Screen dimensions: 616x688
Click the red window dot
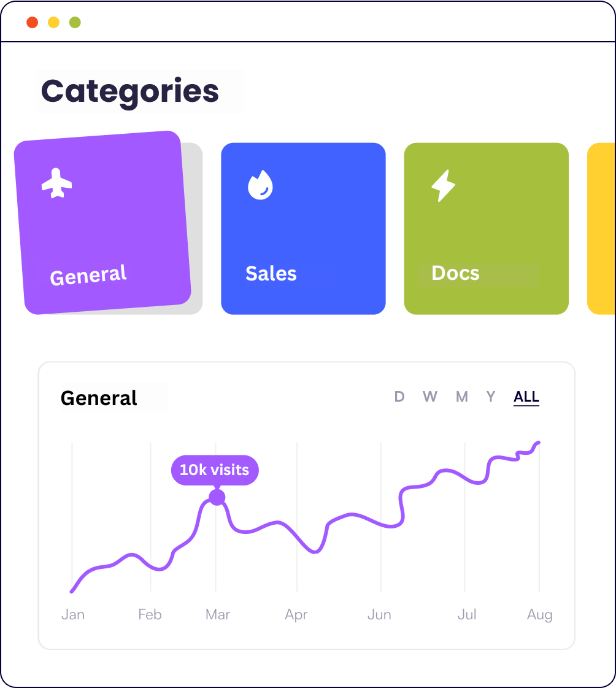tap(33, 23)
